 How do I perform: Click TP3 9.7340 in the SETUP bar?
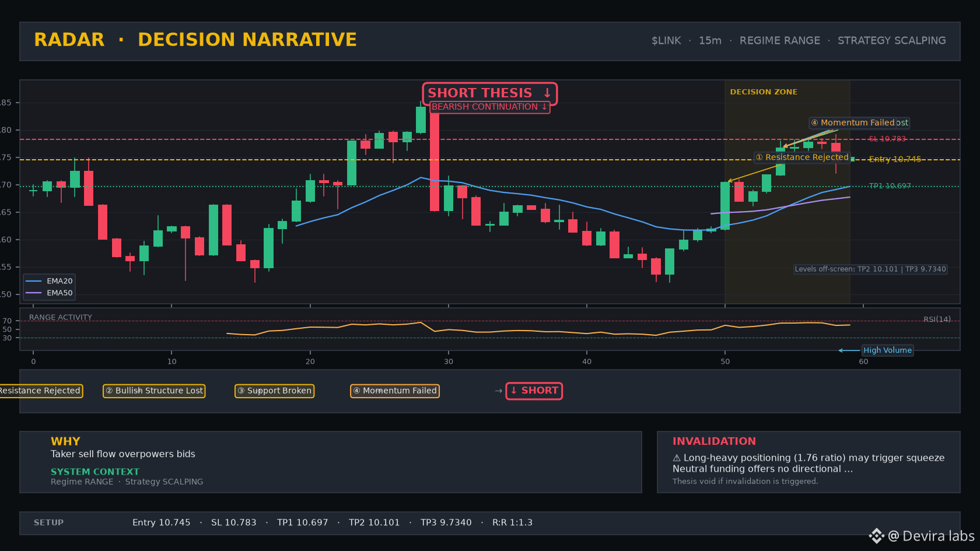click(446, 523)
